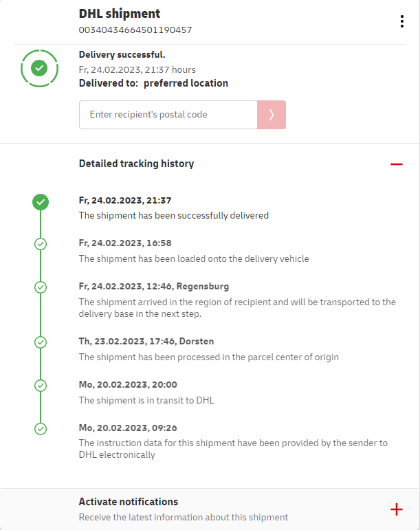Open the three-dot shipment options menu
420x530 pixels.
click(x=402, y=21)
